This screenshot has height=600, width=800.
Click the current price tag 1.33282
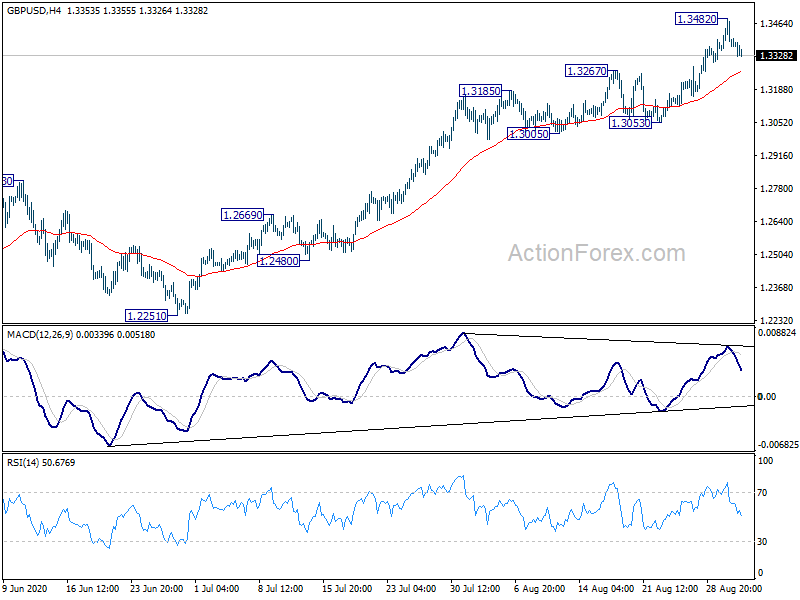click(776, 56)
